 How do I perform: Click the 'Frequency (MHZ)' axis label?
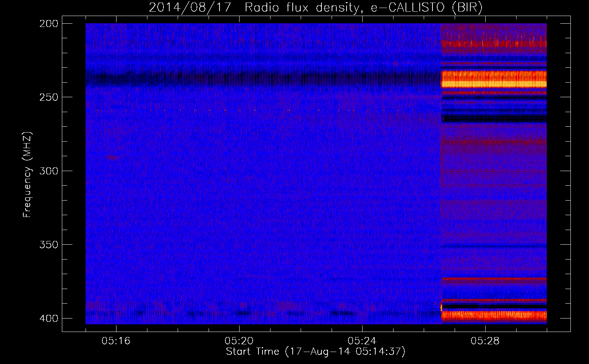[27, 174]
